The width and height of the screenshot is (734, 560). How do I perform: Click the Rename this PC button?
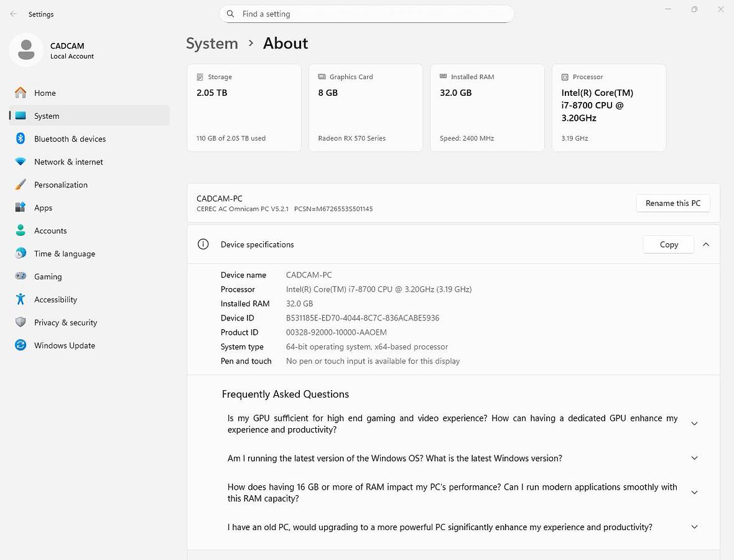coord(672,203)
